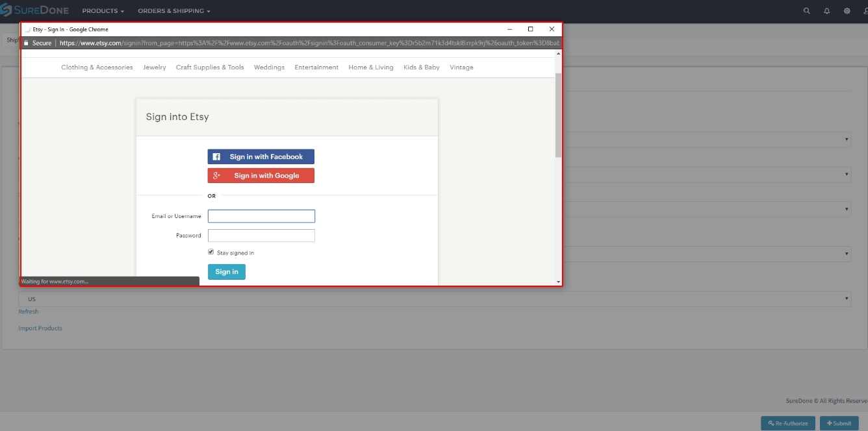Open Craft Supplies & Tools category

click(x=210, y=68)
